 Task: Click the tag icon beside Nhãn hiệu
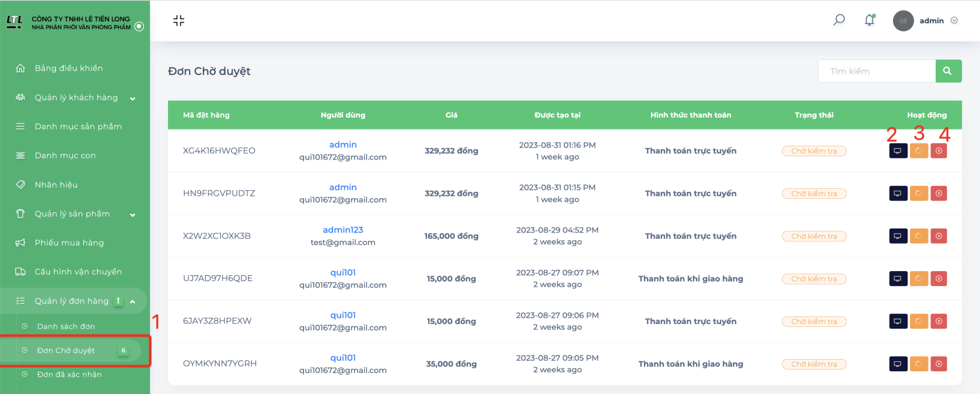pos(20,184)
